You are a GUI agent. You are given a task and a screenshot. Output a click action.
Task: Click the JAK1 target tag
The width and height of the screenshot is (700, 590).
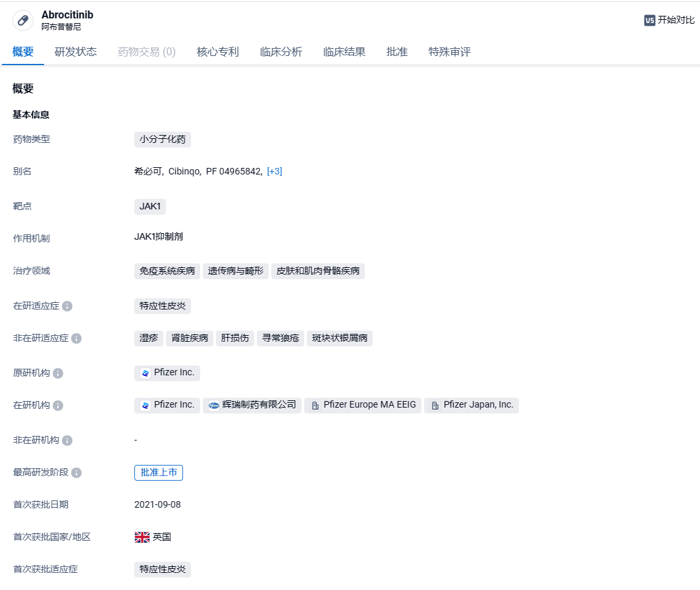click(x=150, y=206)
